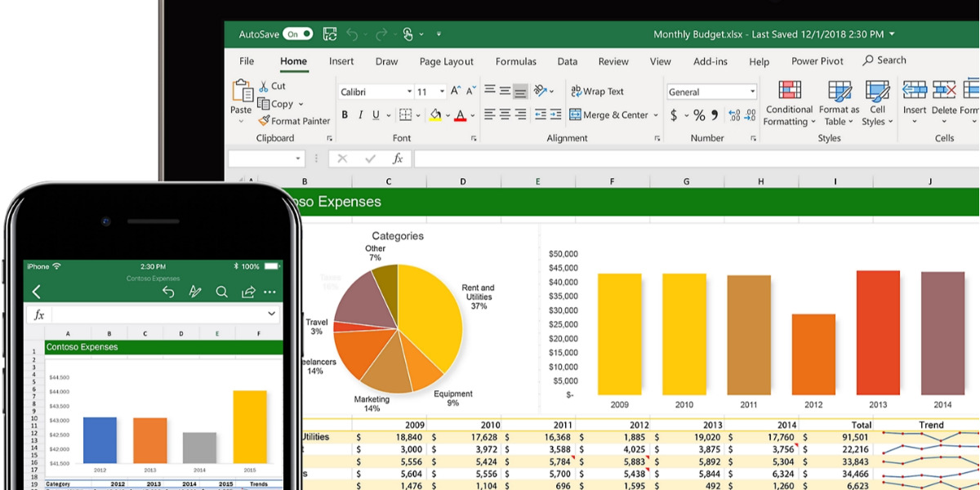The height and width of the screenshot is (490, 980).
Task: Expand the General number format dropdown
Action: pos(752,92)
